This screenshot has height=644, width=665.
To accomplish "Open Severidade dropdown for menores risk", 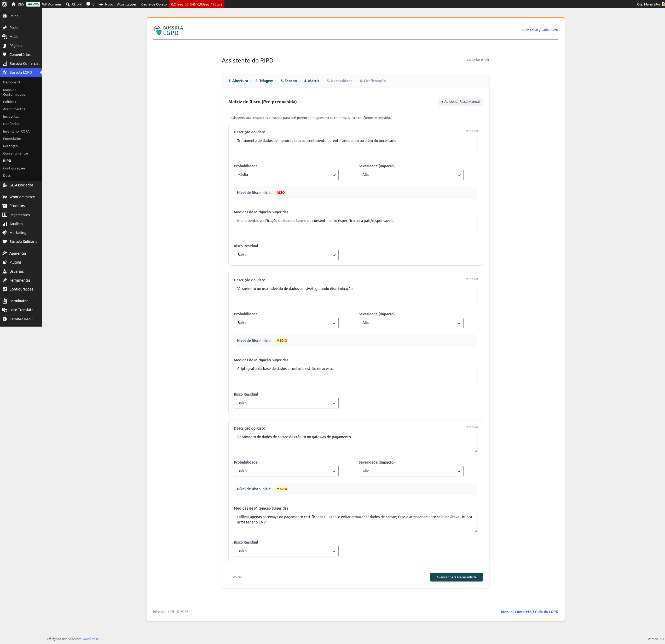I will coord(411,175).
